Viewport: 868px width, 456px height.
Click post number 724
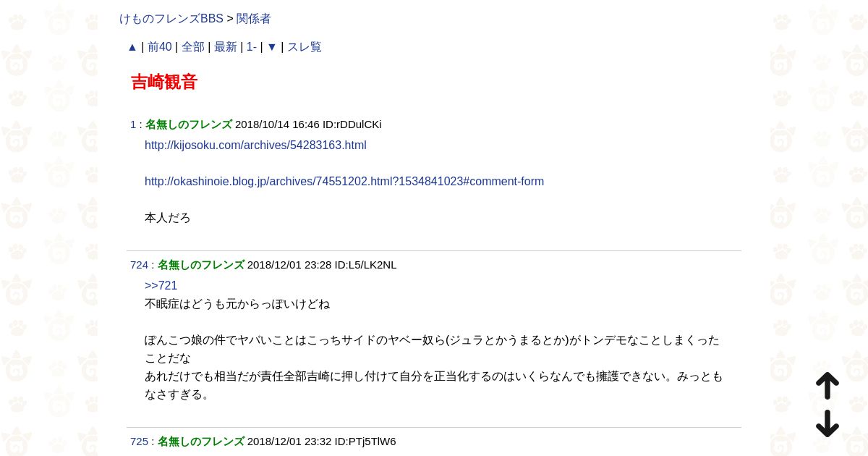tap(139, 265)
